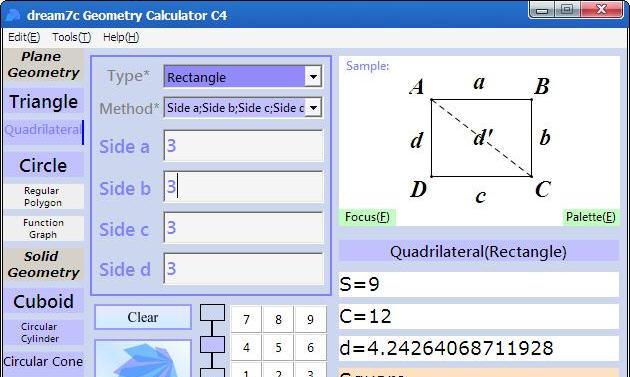630x377 pixels.
Task: Select the Circular Cylinder category
Action: click(44, 332)
